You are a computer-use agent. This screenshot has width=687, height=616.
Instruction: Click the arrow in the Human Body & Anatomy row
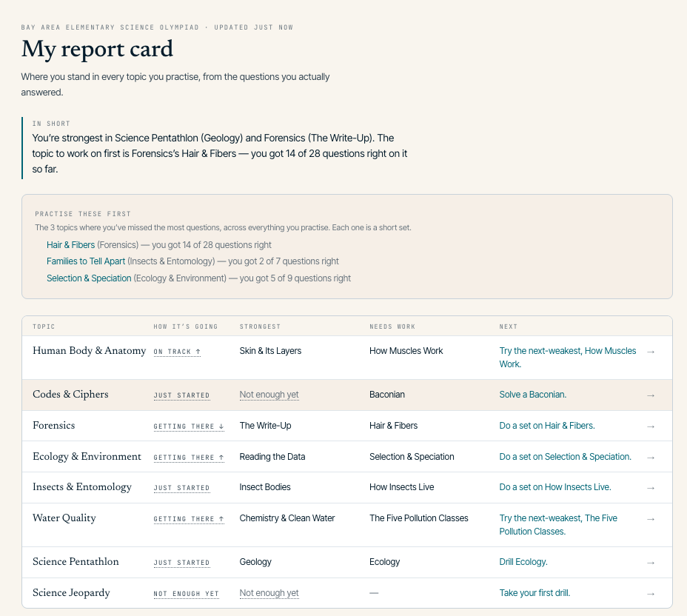651,352
